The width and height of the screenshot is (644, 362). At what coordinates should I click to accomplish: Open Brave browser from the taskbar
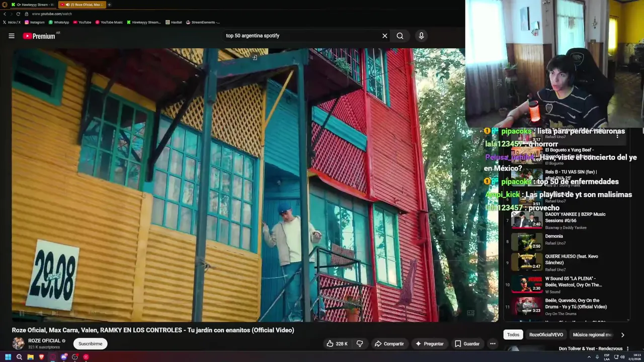(x=41, y=357)
